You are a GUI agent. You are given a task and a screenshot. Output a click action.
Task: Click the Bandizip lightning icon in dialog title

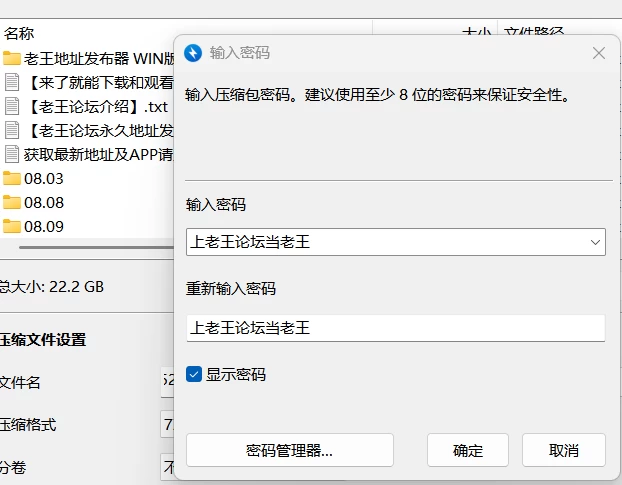[x=193, y=53]
